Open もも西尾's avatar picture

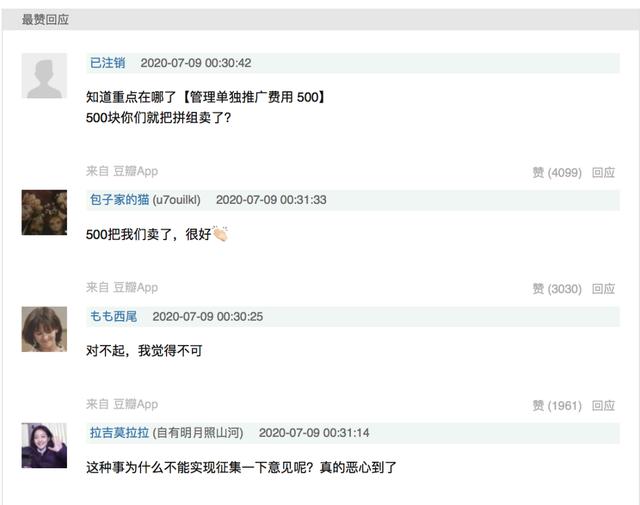(44, 329)
